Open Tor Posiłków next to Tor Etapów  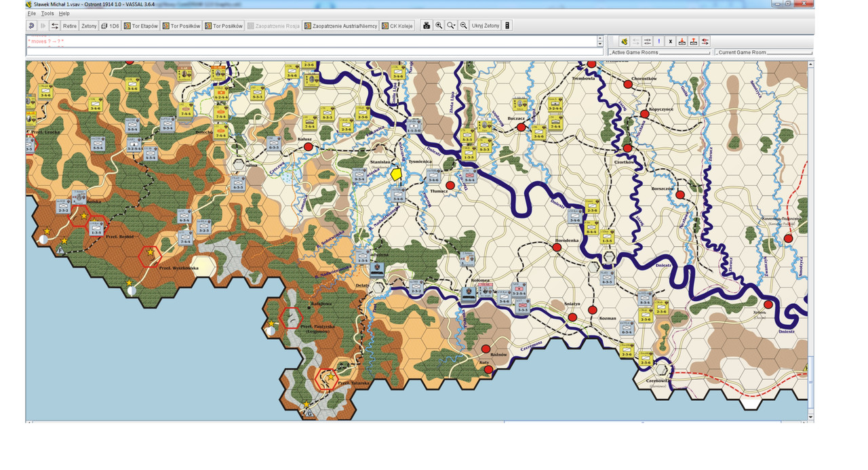point(181,26)
